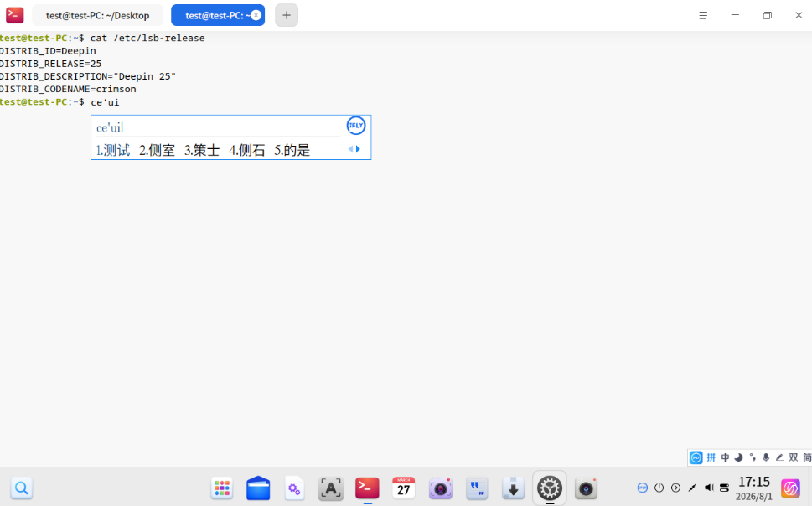This screenshot has height=506, width=812.
Task: Click the pinyin composition field ce'ui
Action: click(x=218, y=127)
